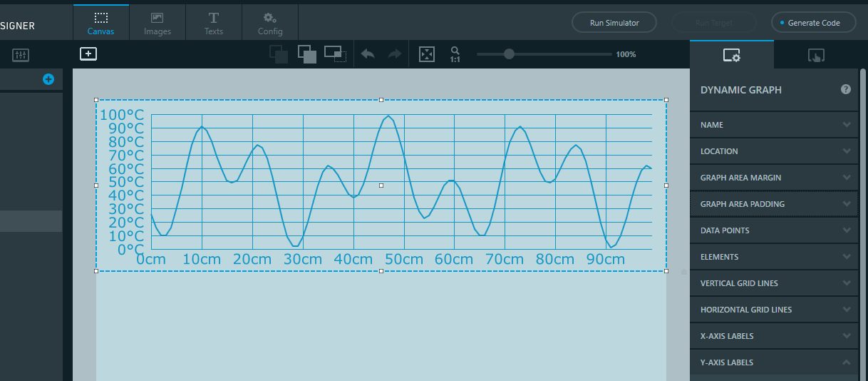Open the properties settings panel tab
Screen dimensions: 868x381
pos(732,55)
